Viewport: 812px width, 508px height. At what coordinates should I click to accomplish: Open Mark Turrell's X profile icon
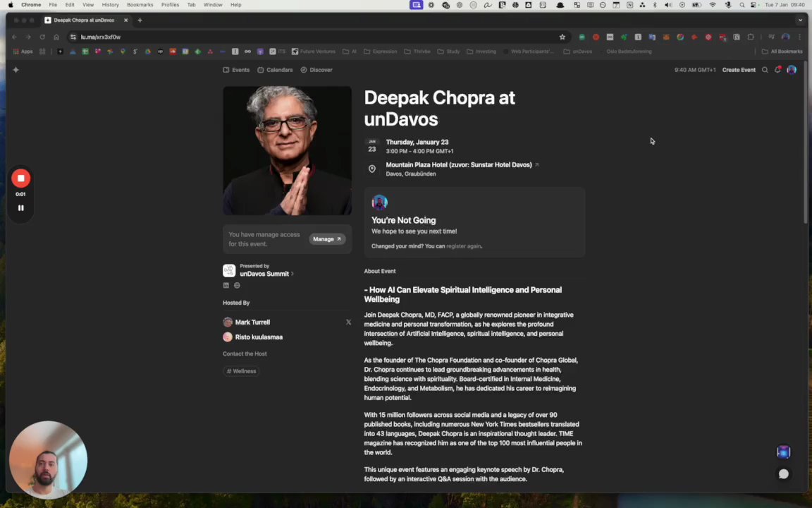tap(348, 322)
